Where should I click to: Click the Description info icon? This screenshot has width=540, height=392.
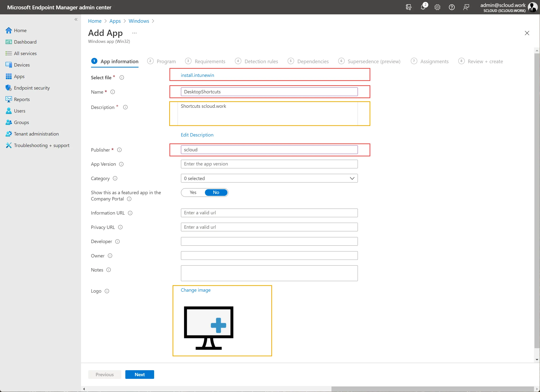tap(125, 107)
